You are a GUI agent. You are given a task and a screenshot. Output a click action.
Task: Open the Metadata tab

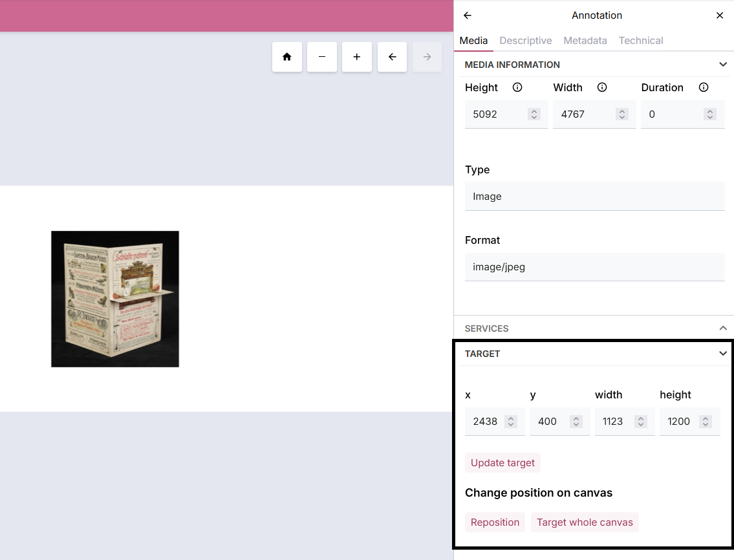click(585, 41)
